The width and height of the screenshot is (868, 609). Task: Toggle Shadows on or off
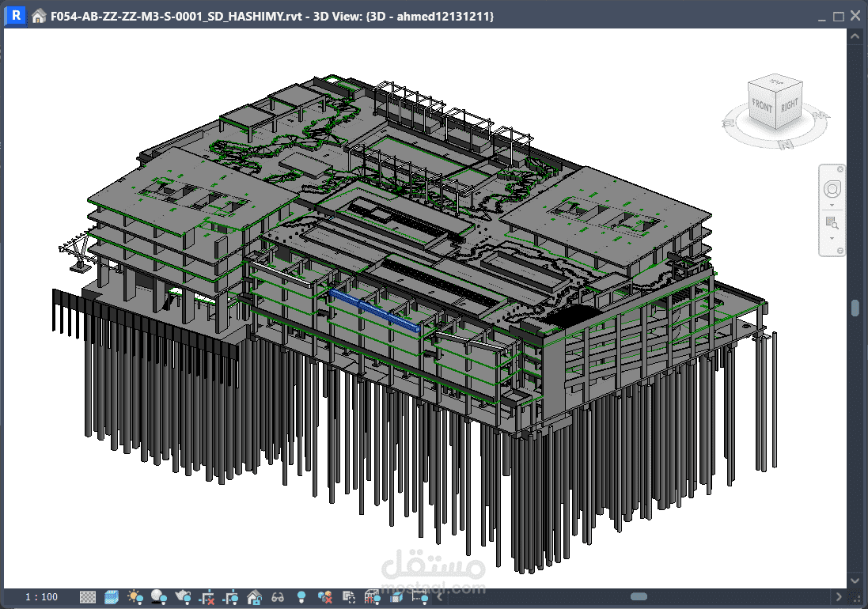coord(159,597)
